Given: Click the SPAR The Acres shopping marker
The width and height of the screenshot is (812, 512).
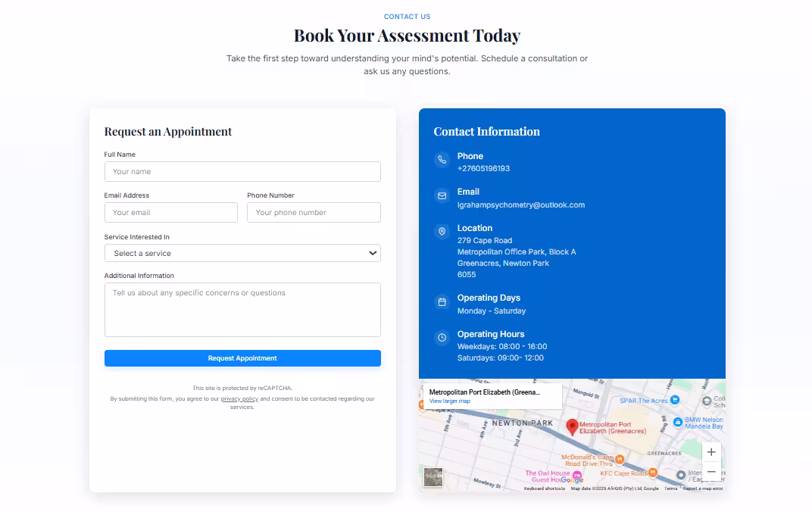Looking at the screenshot, I should (675, 400).
